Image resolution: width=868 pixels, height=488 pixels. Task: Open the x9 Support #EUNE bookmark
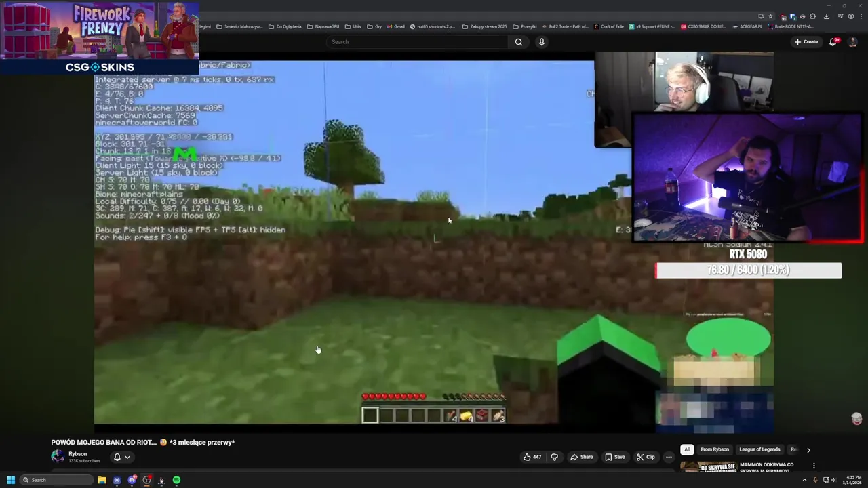652,26
